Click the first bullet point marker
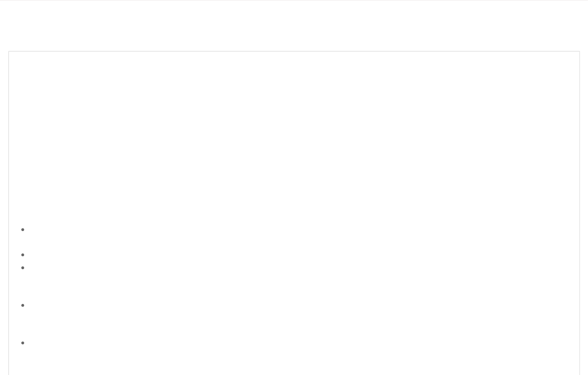Viewport: 588px width, 375px height. pos(23,230)
